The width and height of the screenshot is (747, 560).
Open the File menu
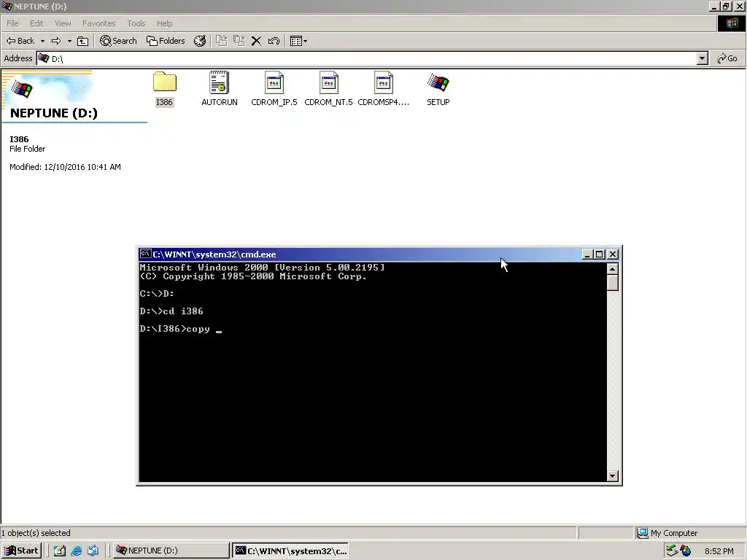pyautogui.click(x=12, y=23)
